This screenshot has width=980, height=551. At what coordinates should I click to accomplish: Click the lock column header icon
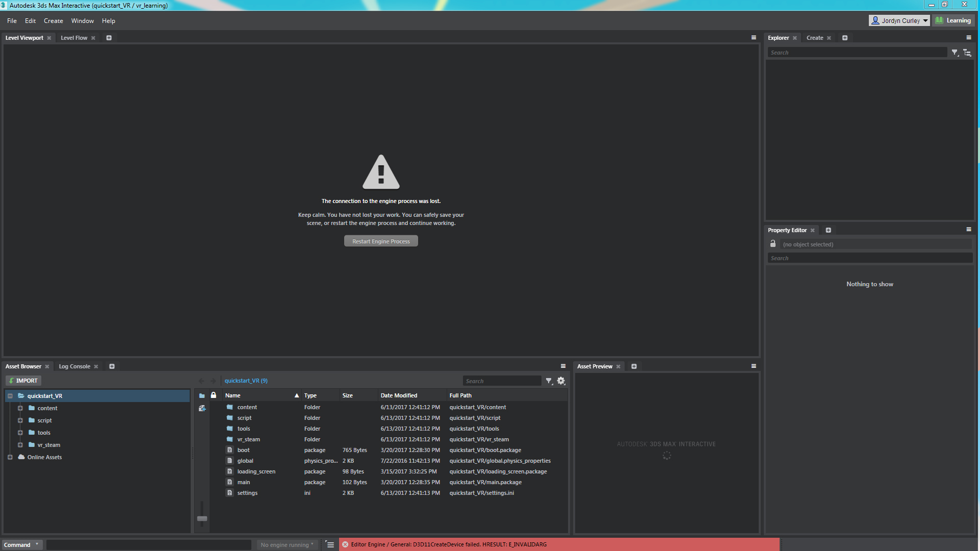pyautogui.click(x=214, y=395)
